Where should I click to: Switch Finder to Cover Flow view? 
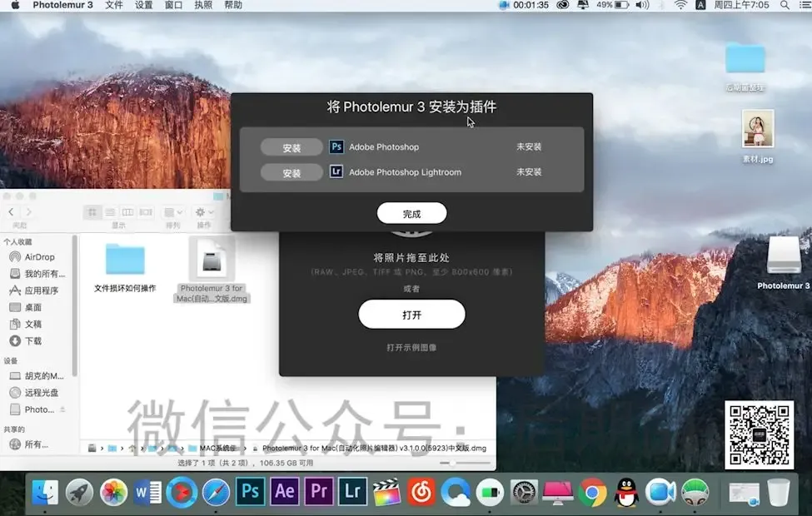[x=146, y=212]
